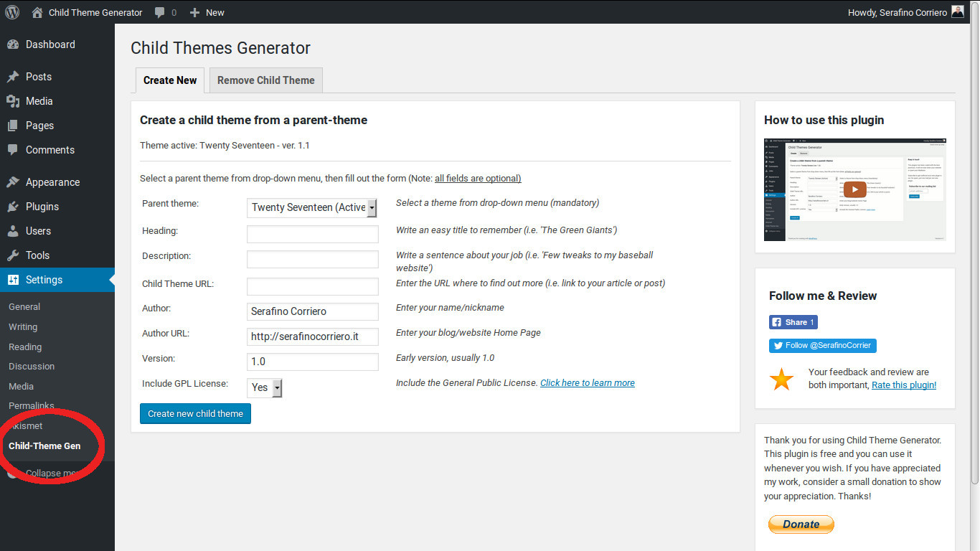Click the Posts pushpin icon

coord(13,77)
